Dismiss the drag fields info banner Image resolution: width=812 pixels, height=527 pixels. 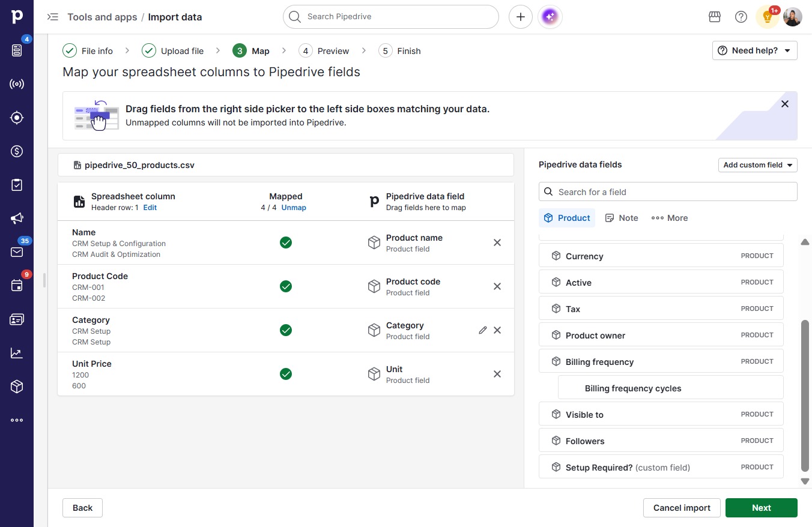point(785,104)
